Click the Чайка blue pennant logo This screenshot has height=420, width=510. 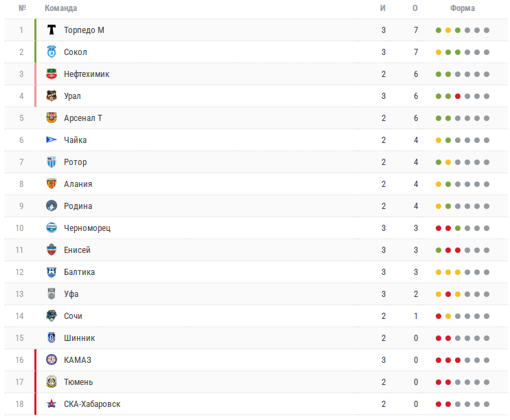pos(52,140)
